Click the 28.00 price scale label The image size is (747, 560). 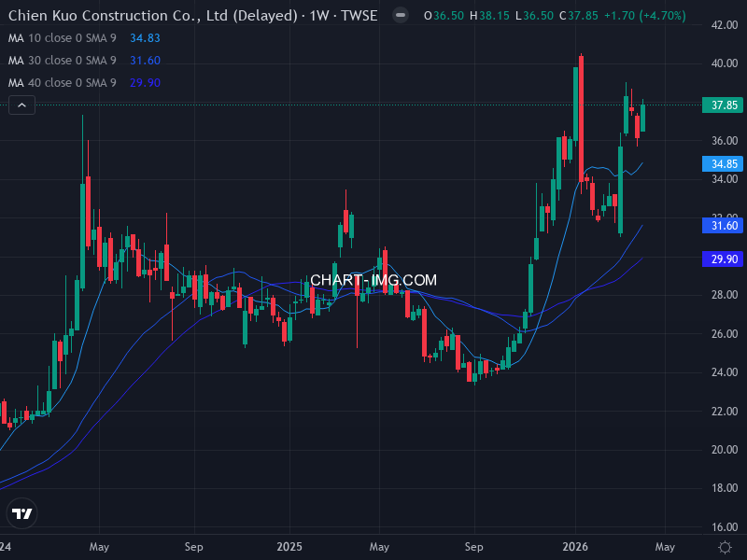[725, 295]
